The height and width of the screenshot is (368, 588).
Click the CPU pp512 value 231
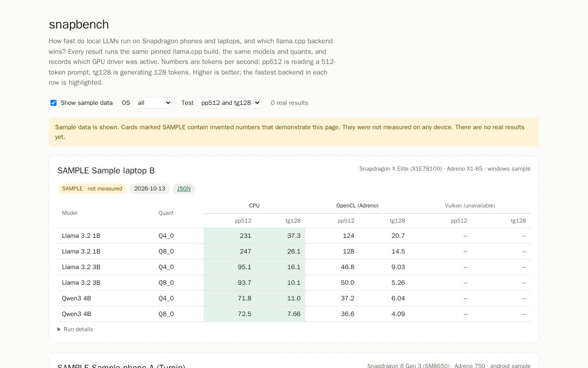pos(245,236)
